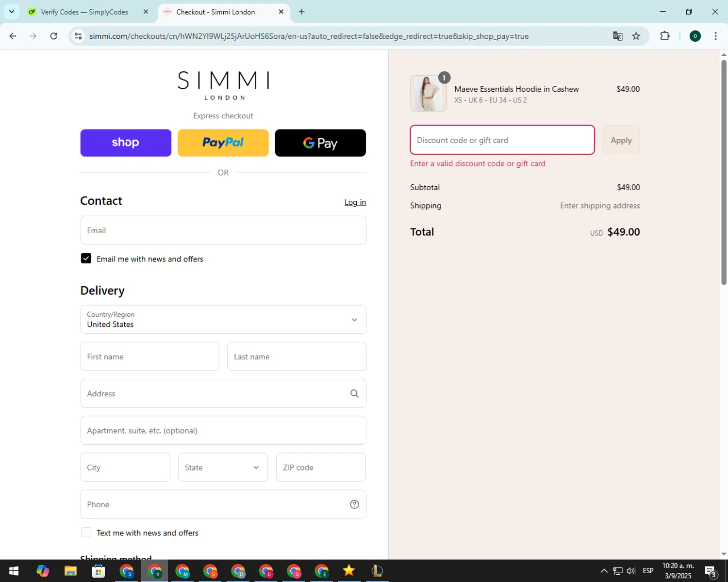728x582 pixels.
Task: Reload the Simmi checkout page
Action: click(54, 36)
